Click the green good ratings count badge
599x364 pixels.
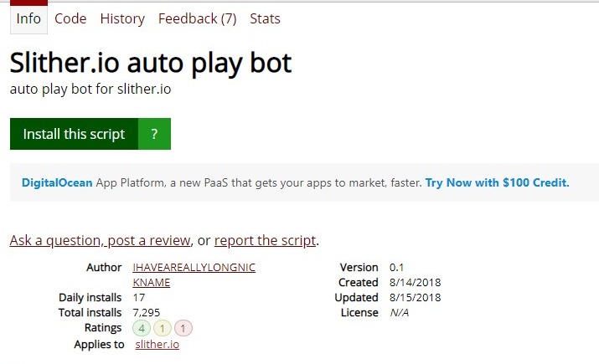pyautogui.click(x=142, y=328)
